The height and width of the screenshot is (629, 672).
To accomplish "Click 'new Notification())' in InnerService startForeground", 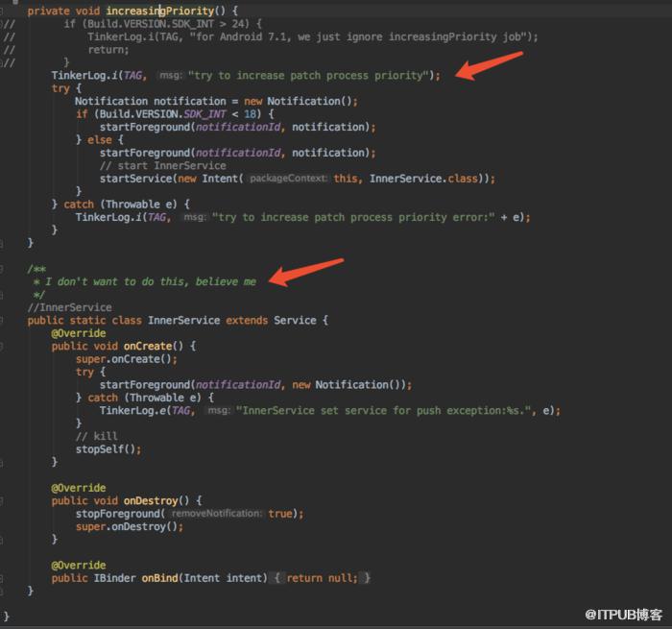I will point(348,385).
